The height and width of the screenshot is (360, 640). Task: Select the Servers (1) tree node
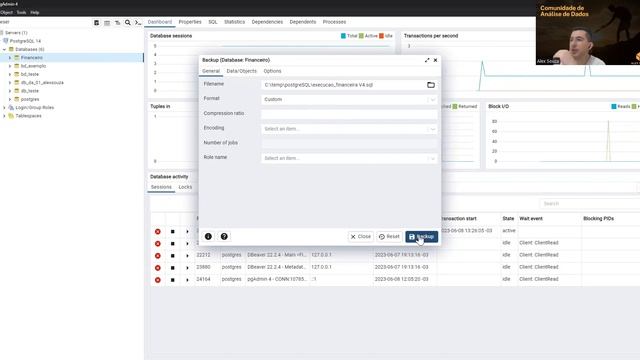(16, 33)
